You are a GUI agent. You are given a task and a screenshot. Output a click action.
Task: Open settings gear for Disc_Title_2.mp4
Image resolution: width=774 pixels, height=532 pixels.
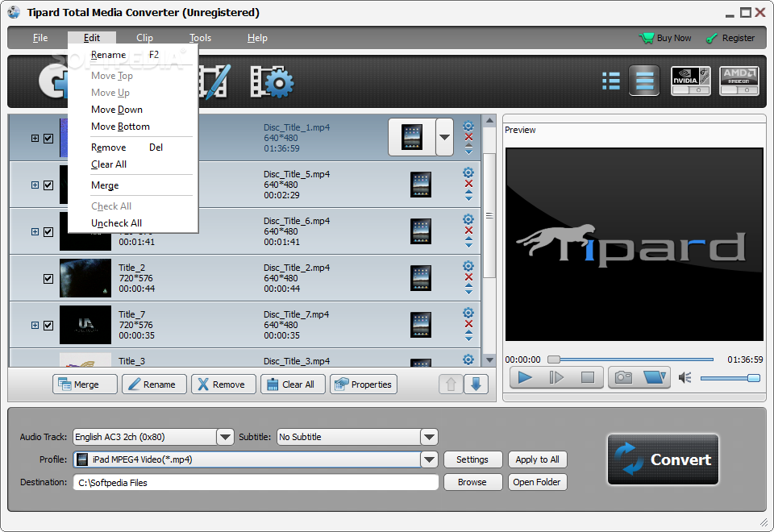click(468, 266)
